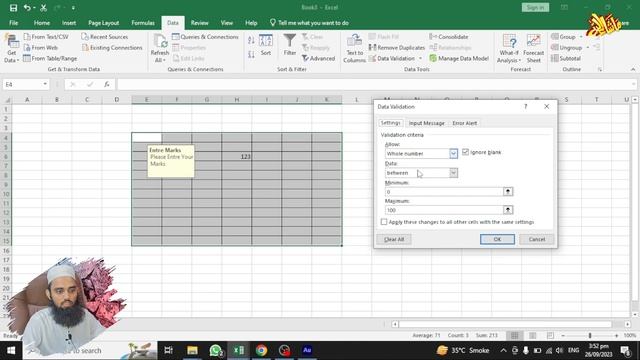Image resolution: width=640 pixels, height=360 pixels.
Task: Click the Subtotal button
Action: click(x=566, y=59)
